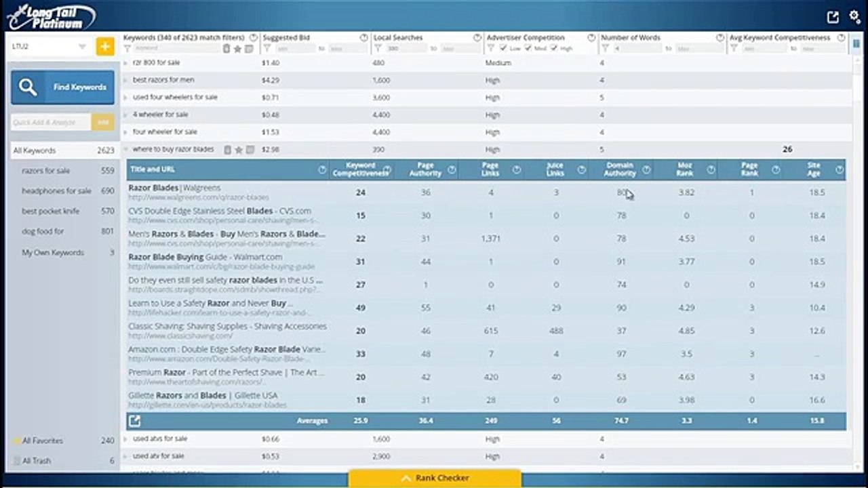The height and width of the screenshot is (488, 868).
Task: Open the Gillette Razors and Blades result
Action: (203, 395)
